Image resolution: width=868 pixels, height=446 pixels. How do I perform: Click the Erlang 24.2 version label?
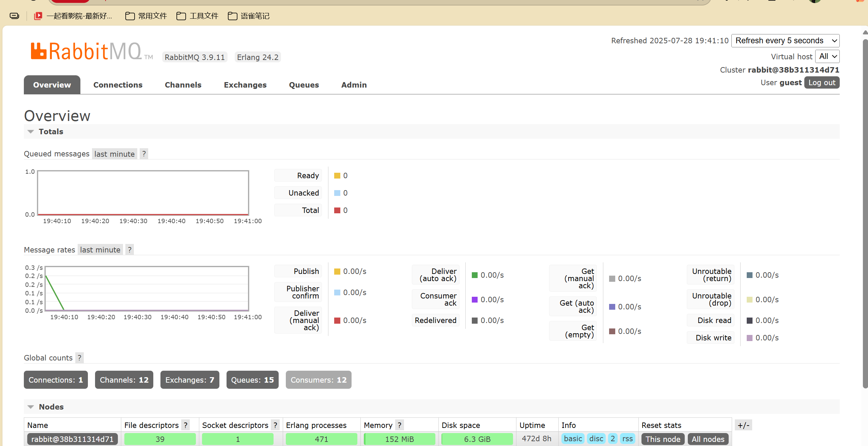(258, 57)
